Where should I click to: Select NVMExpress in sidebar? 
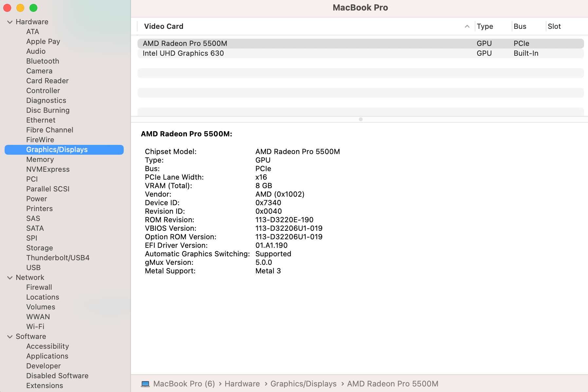click(x=48, y=169)
